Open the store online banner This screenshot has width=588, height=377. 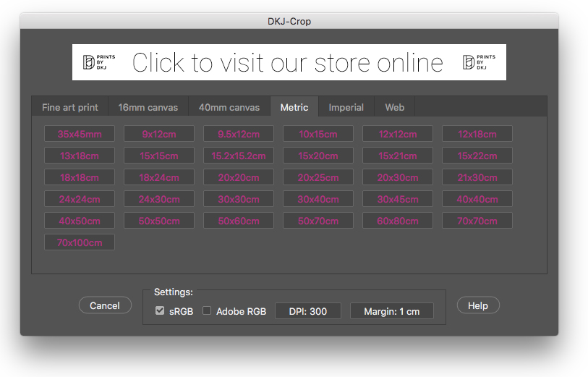click(289, 62)
